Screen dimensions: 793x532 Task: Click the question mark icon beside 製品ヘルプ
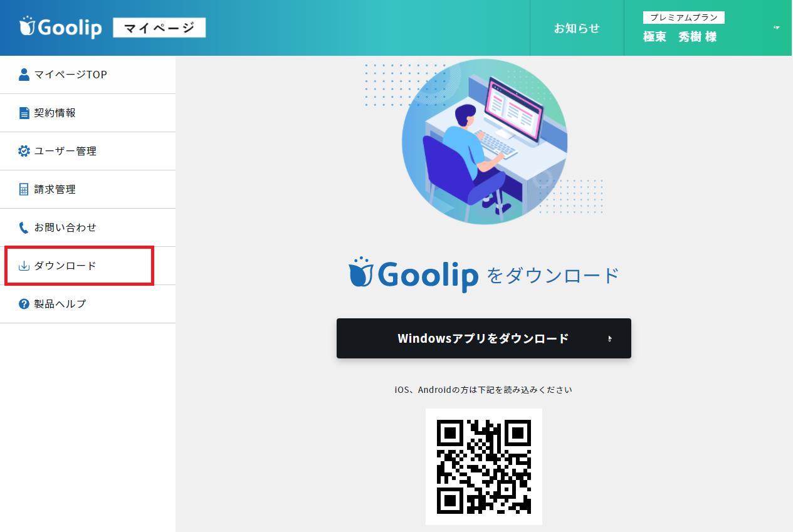24,304
